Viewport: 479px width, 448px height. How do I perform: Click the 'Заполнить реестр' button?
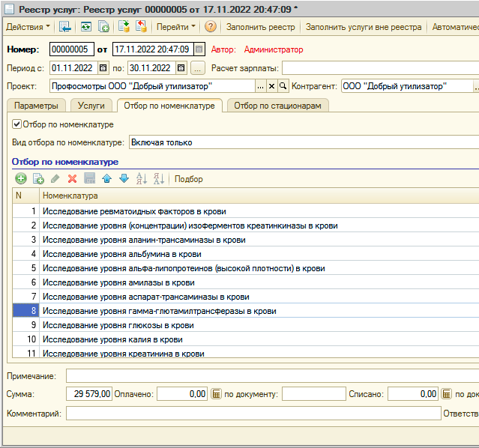(260, 27)
